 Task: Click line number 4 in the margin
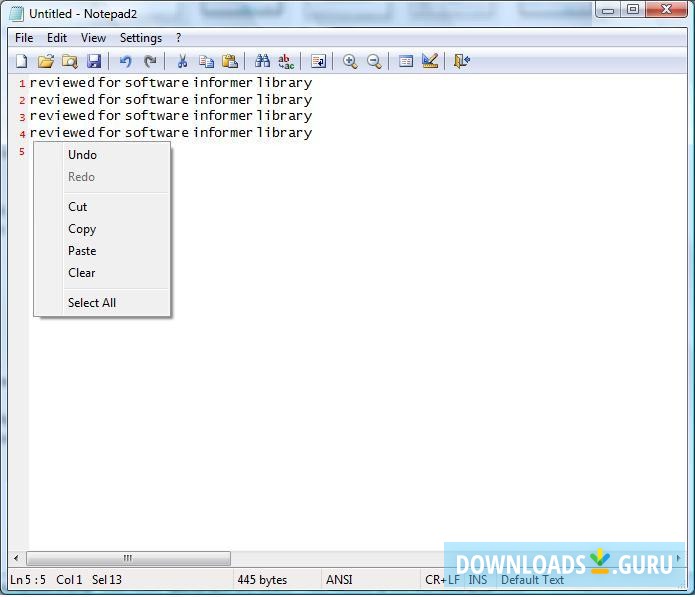tap(22, 133)
